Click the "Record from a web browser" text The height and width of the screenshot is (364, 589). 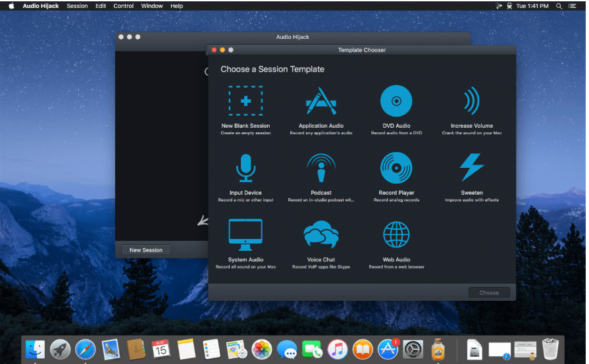396,267
